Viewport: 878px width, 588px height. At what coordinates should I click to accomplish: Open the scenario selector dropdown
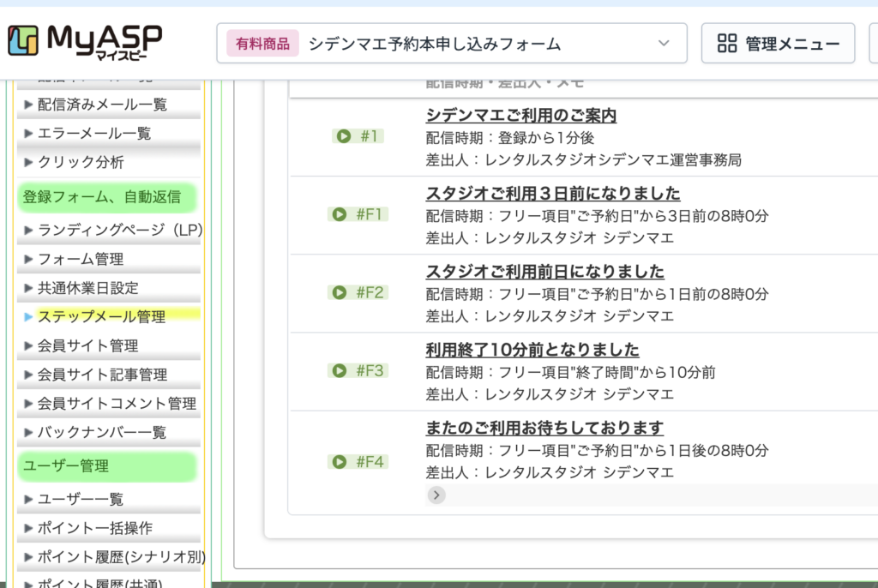click(x=451, y=43)
